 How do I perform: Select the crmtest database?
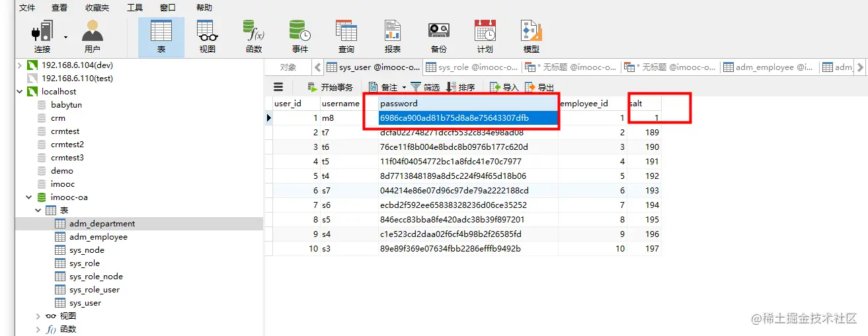(x=65, y=131)
